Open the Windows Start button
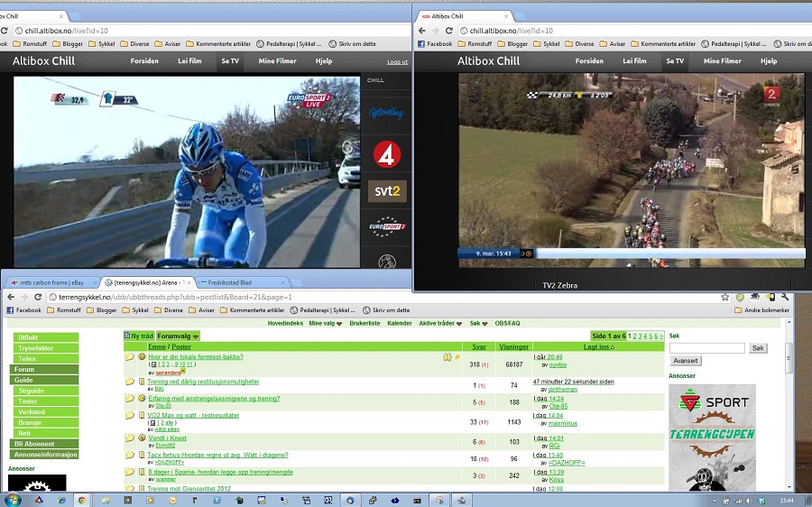Screen dimensions: 812x507 pos(13,501)
